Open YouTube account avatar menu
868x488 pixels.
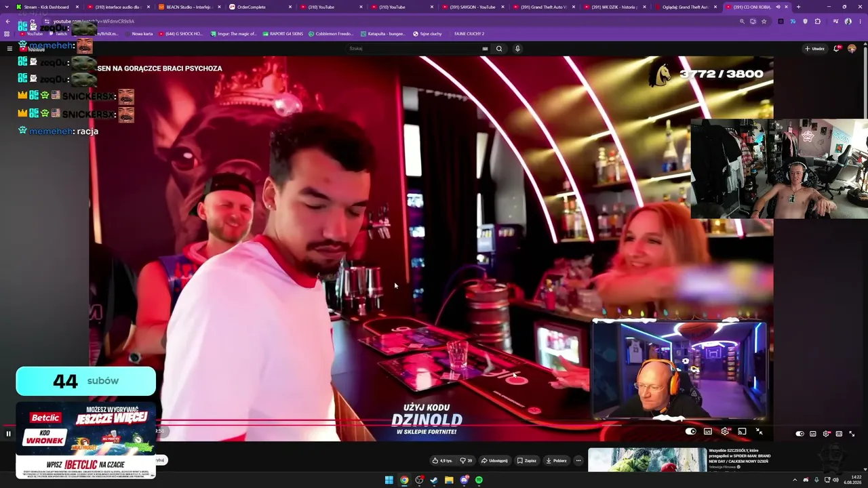click(x=852, y=49)
